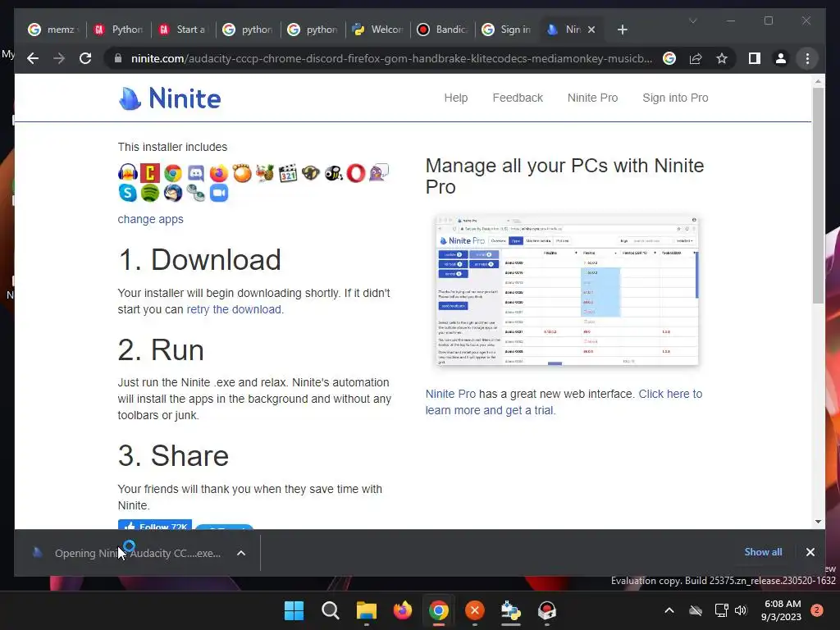
Task: Click the green Spotify icon
Action: (x=150, y=192)
